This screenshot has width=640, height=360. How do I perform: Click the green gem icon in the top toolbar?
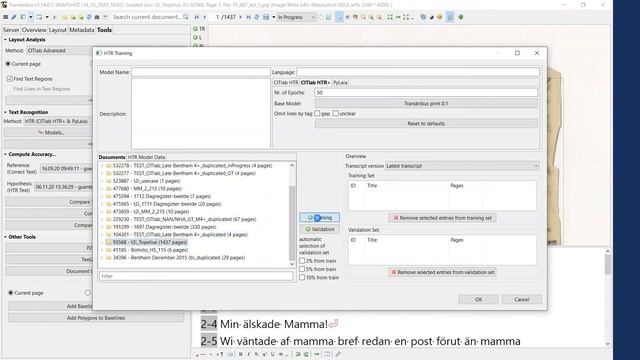click(x=461, y=17)
